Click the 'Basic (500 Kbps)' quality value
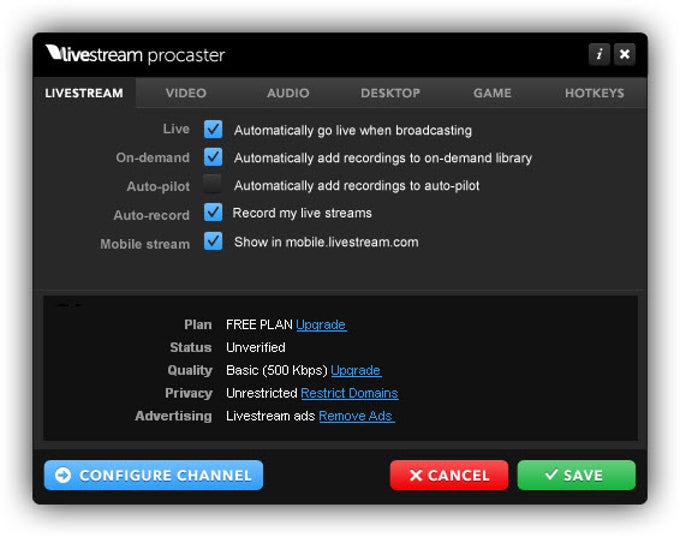The width and height of the screenshot is (680, 537). (x=277, y=370)
